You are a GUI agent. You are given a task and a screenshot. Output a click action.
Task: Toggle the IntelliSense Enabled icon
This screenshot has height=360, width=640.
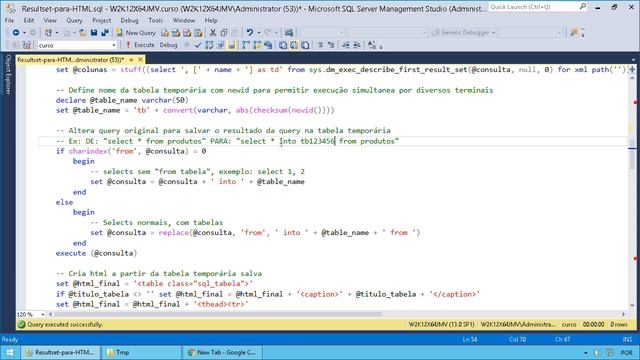(231, 45)
